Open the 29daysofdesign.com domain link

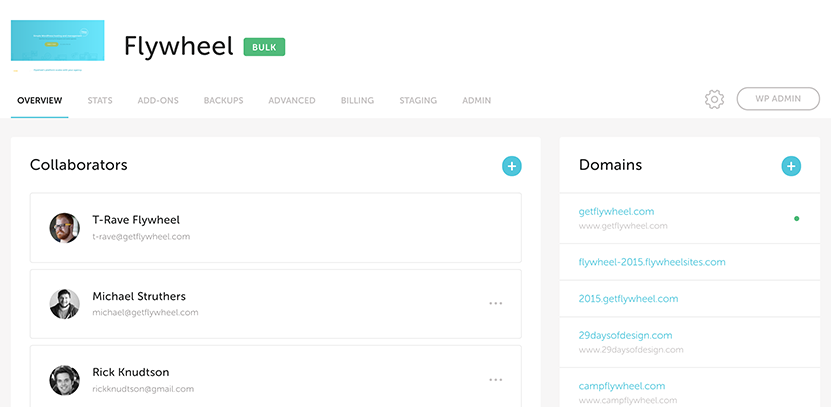625,335
